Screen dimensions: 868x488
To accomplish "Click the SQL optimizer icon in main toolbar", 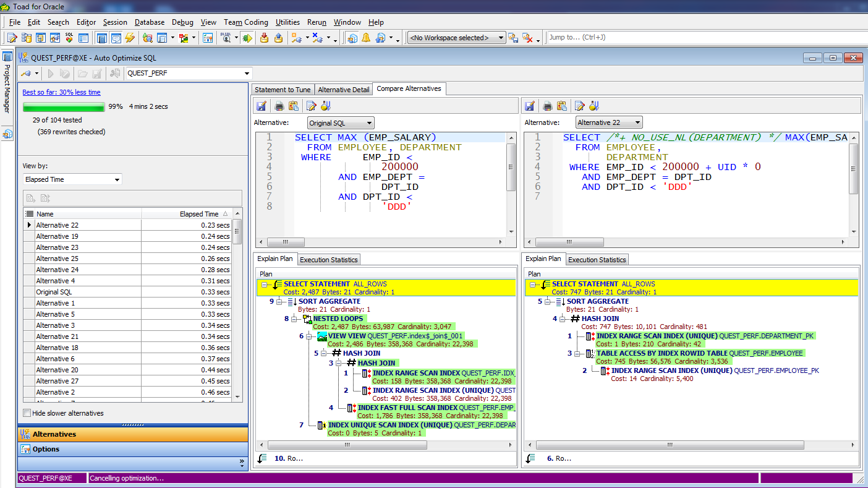I will pos(69,38).
